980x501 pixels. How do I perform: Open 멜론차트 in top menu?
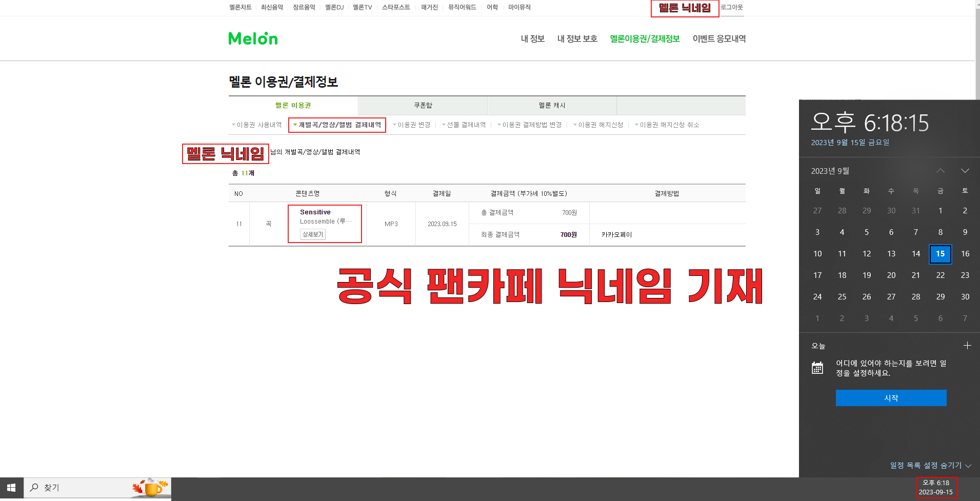241,7
